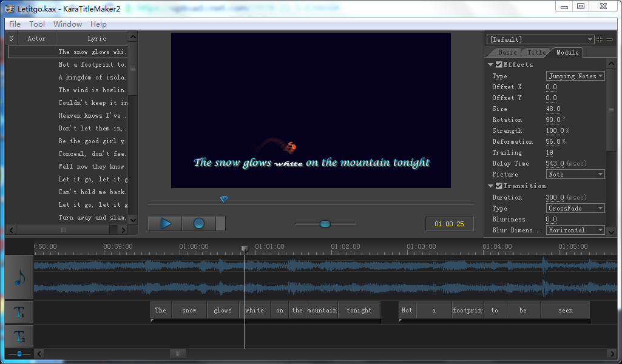Click the Duration value 300.0
The height and width of the screenshot is (364, 622).
(x=555, y=197)
